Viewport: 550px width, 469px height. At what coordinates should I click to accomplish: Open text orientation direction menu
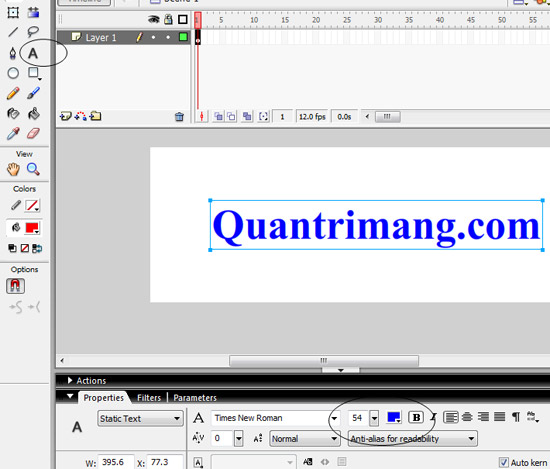533,417
